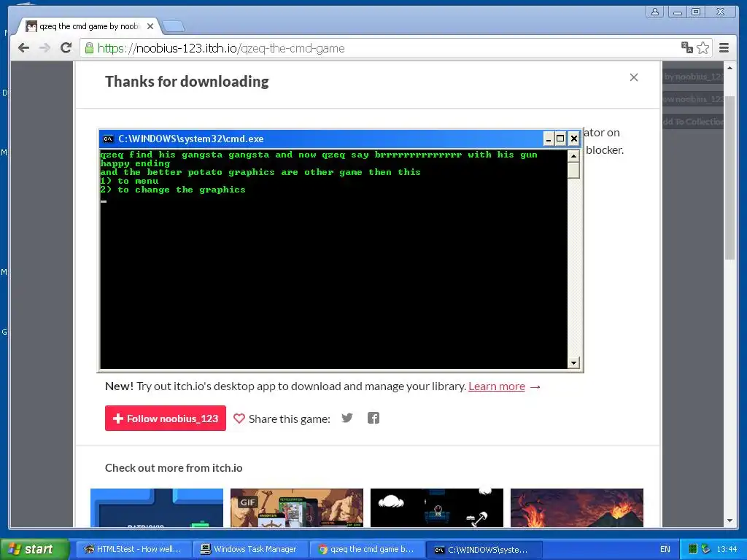
Task: Open the Windows Start menu
Action: (34, 549)
